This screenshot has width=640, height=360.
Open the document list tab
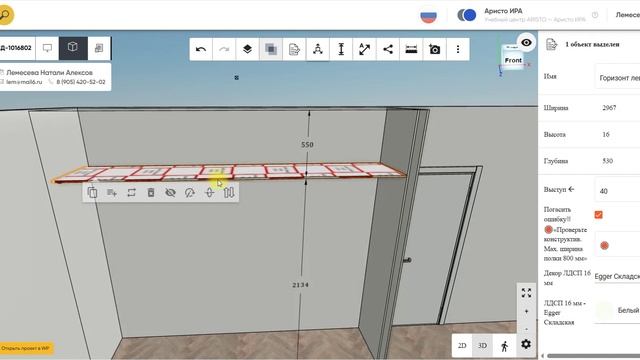point(99,48)
